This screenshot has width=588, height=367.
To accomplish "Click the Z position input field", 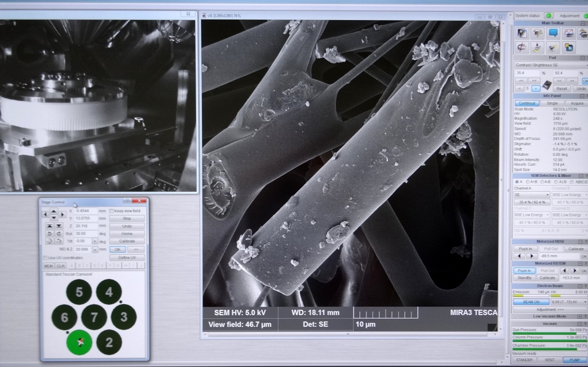I will coord(85,225).
